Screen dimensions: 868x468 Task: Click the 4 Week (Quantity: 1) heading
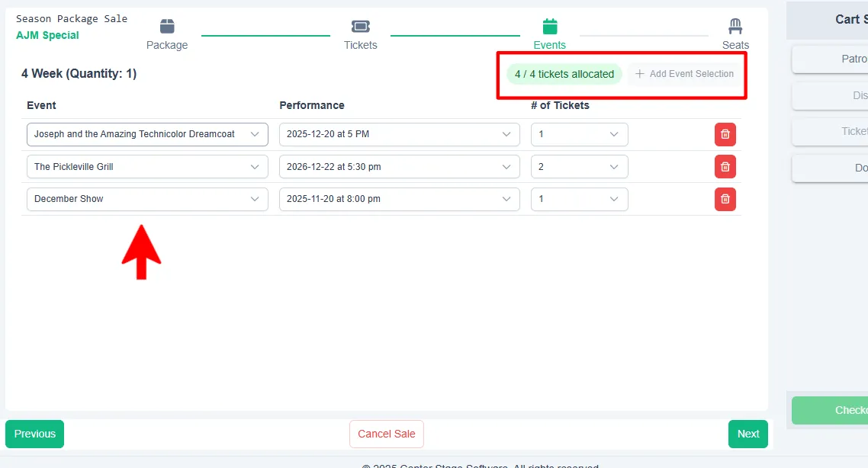point(79,74)
